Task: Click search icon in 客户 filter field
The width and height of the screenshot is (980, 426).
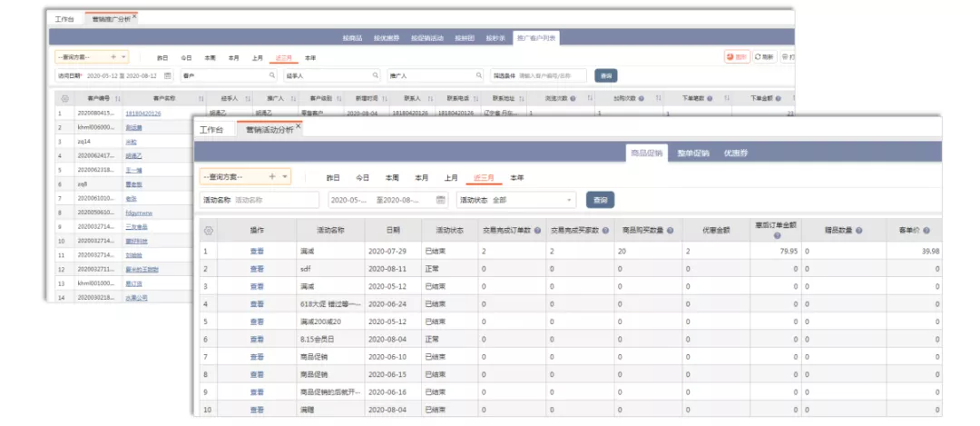Action: click(272, 75)
